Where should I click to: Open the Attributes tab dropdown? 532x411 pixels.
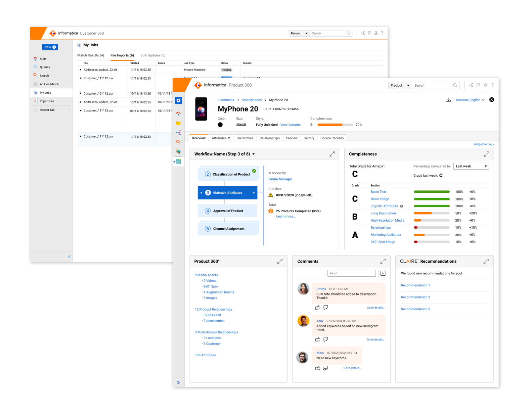[x=229, y=138]
